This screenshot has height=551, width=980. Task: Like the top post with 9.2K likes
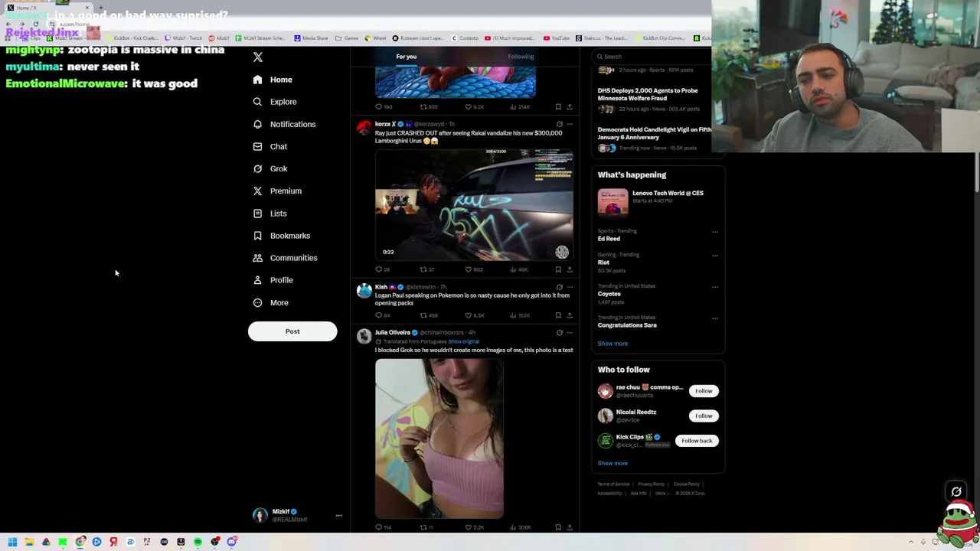pyautogui.click(x=474, y=107)
